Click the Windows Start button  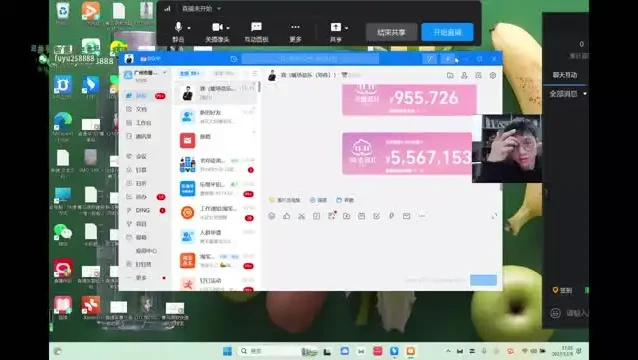[x=227, y=351]
